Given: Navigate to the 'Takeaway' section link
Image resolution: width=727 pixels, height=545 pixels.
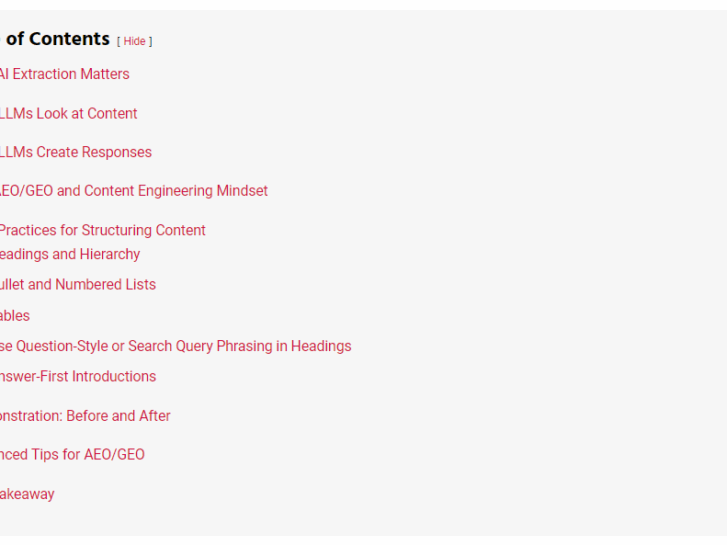Looking at the screenshot, I should pos(27,494).
